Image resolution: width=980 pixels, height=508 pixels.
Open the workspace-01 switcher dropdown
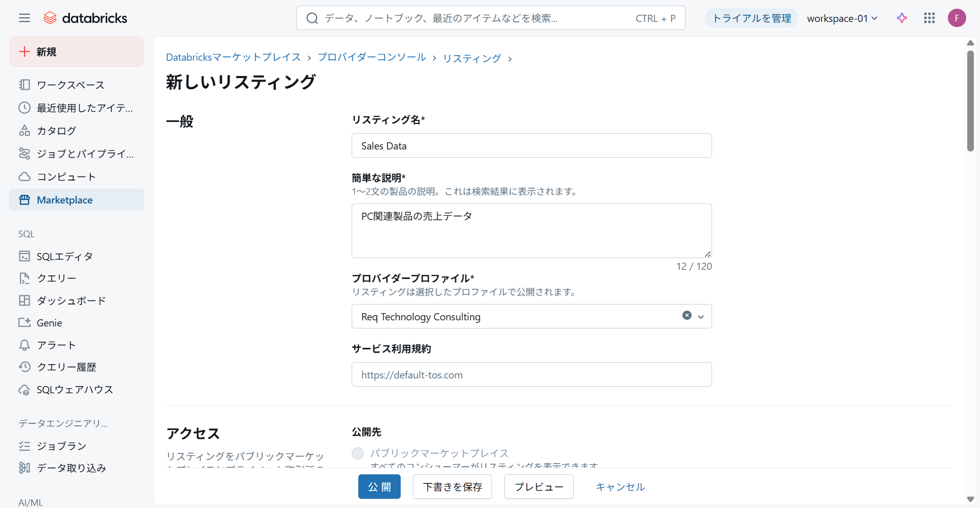pyautogui.click(x=842, y=18)
